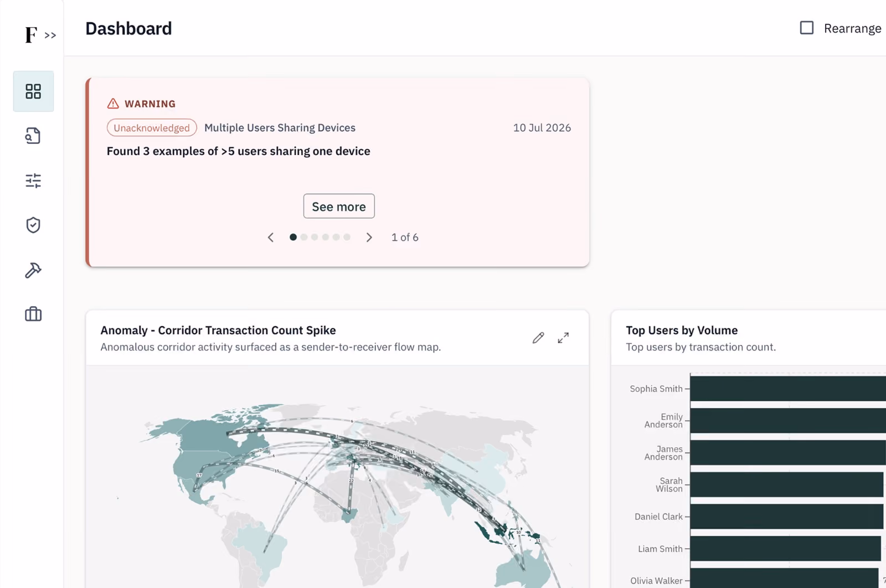Click the Daniel Clark bar
Viewport: 886px width, 588px height.
pos(787,517)
